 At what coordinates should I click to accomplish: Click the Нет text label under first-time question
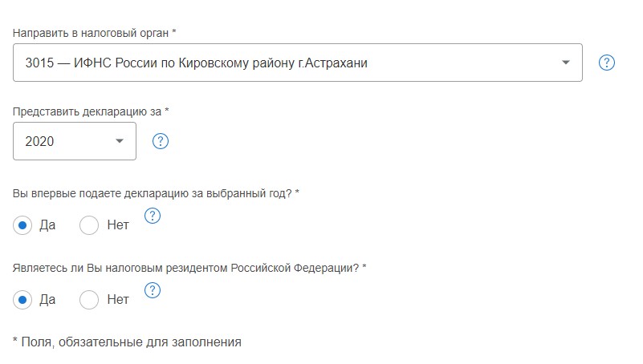coord(118,225)
